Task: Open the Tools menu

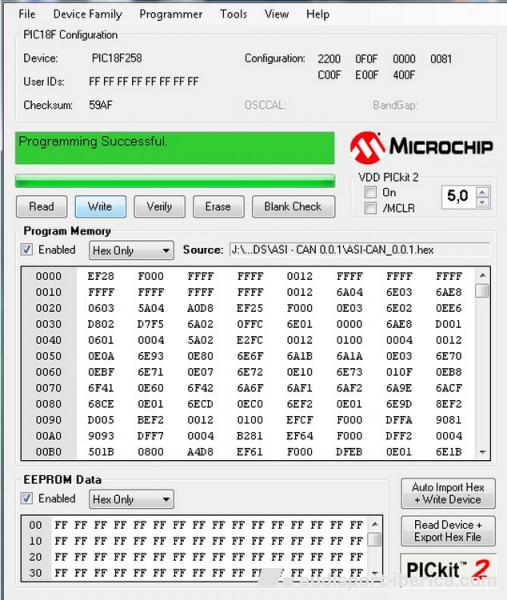Action: tap(233, 14)
